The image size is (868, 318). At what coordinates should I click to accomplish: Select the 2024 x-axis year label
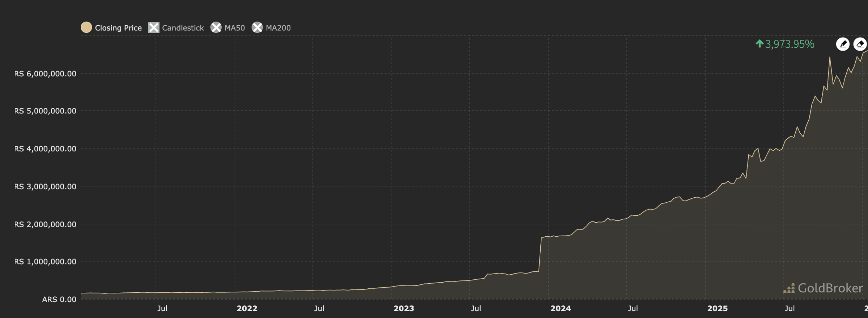tap(561, 308)
